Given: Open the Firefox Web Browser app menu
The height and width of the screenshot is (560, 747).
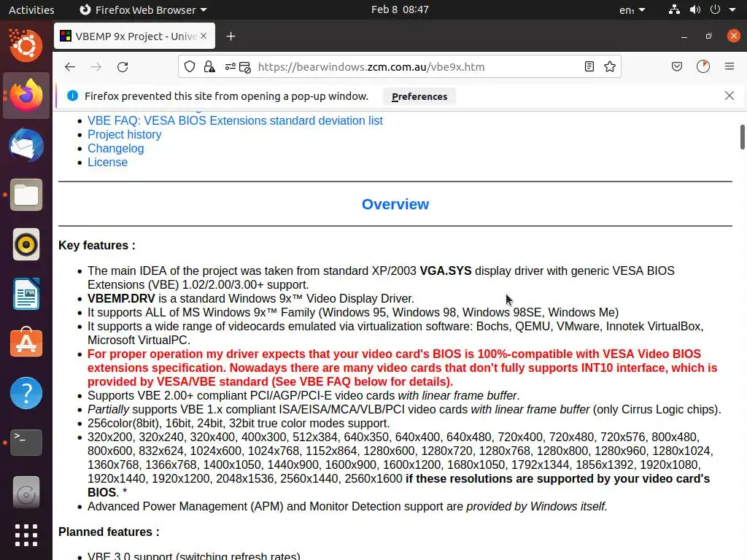Looking at the screenshot, I should click(x=143, y=9).
